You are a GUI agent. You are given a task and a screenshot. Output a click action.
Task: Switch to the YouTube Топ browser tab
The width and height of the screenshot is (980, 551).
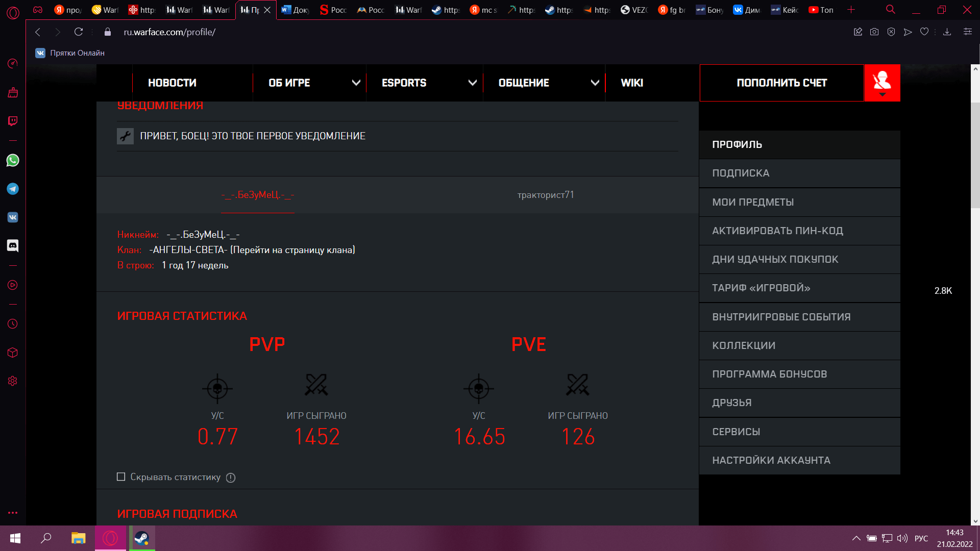[x=821, y=10]
